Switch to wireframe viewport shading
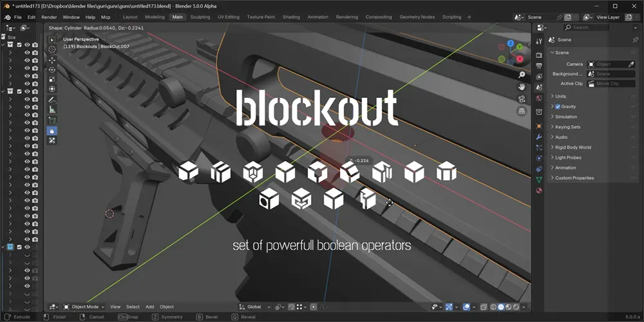Image resolution: width=644 pixels, height=322 pixels. (x=494, y=307)
